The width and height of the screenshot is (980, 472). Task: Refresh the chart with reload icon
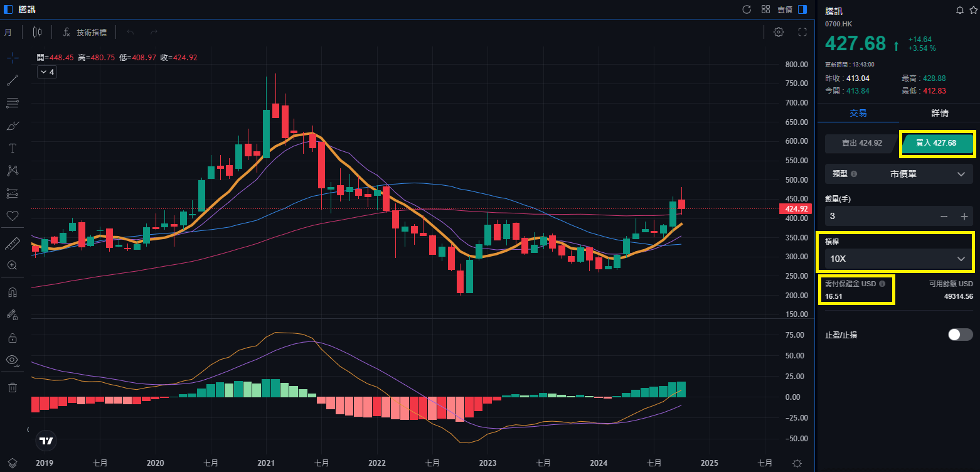point(747,9)
